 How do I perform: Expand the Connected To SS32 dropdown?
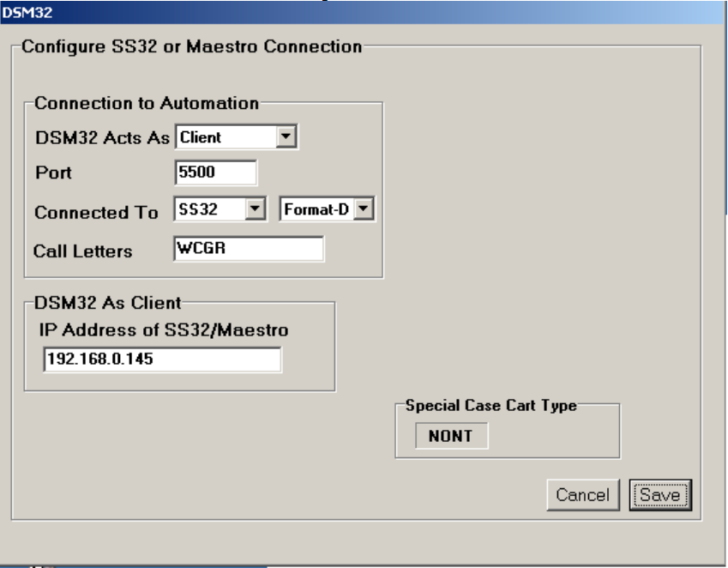(256, 210)
